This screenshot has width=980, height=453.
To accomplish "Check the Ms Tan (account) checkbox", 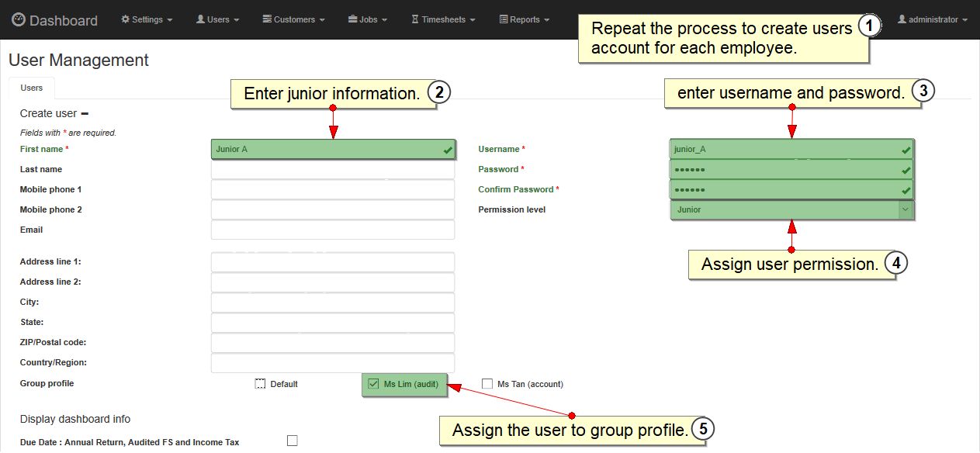I will click(x=487, y=384).
